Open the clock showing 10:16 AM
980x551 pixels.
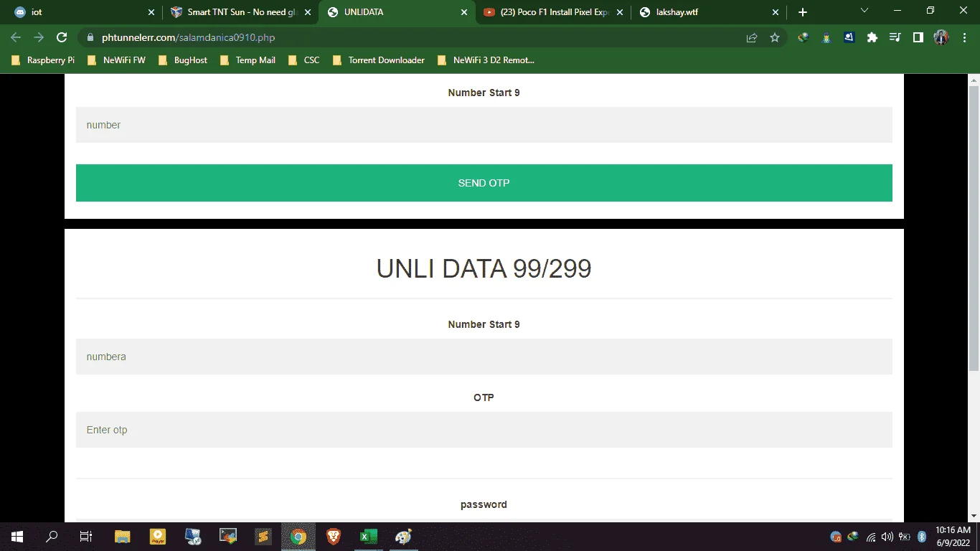point(953,537)
